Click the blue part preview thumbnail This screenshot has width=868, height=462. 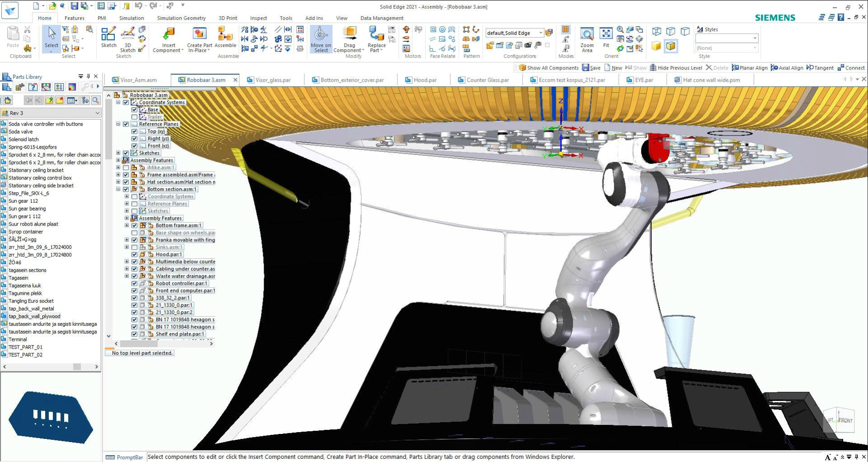click(51, 418)
